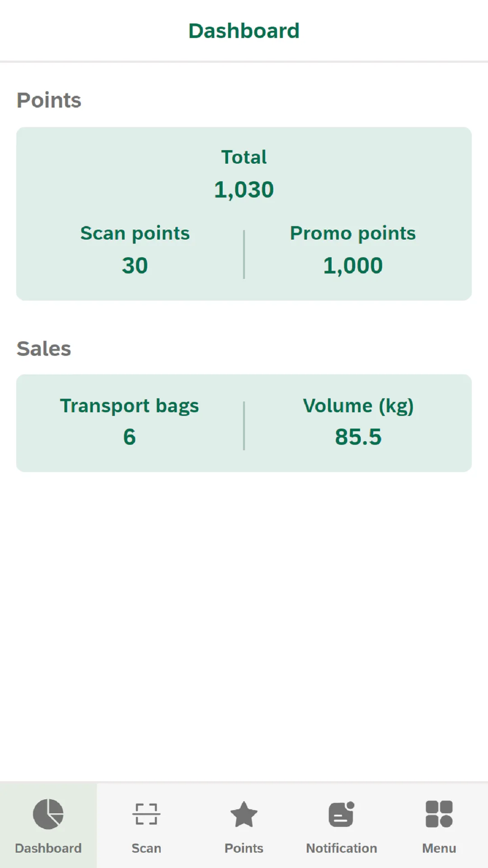The height and width of the screenshot is (868, 488).
Task: Select the Transport bags label
Action: pyautogui.click(x=130, y=406)
